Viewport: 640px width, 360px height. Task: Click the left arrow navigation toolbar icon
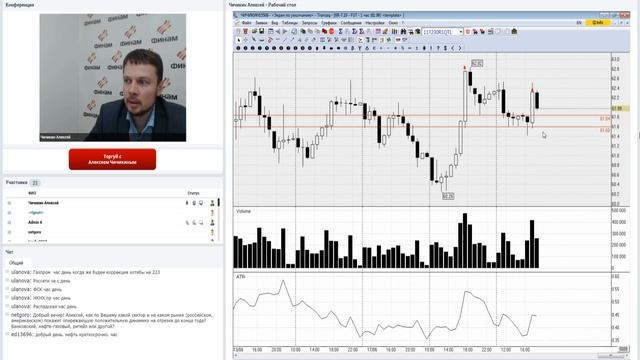tap(278, 31)
